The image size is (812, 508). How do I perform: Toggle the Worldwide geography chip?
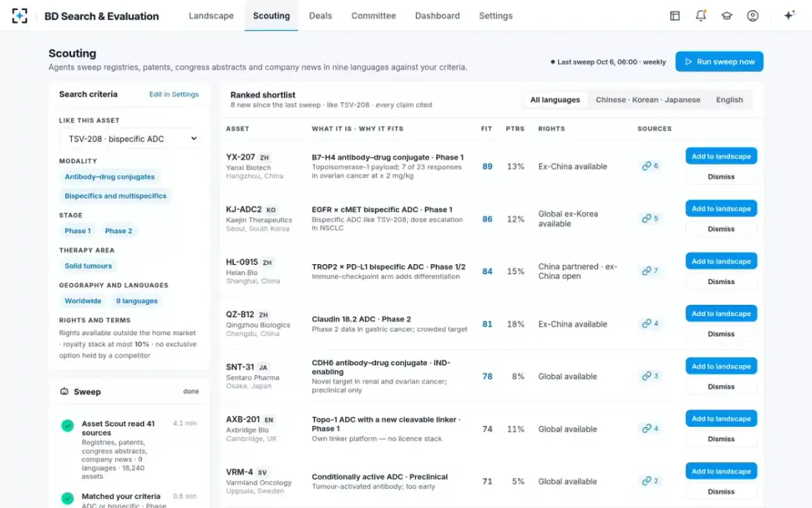(x=83, y=301)
